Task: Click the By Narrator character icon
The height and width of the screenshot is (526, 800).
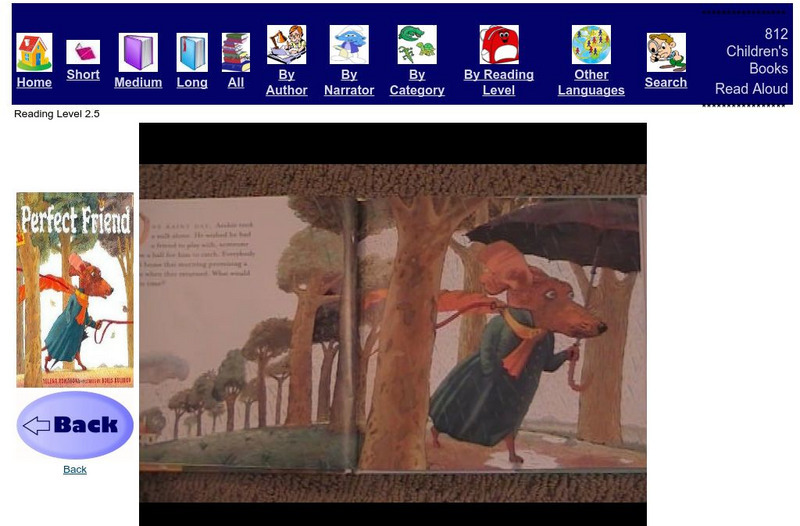Action: [349, 45]
